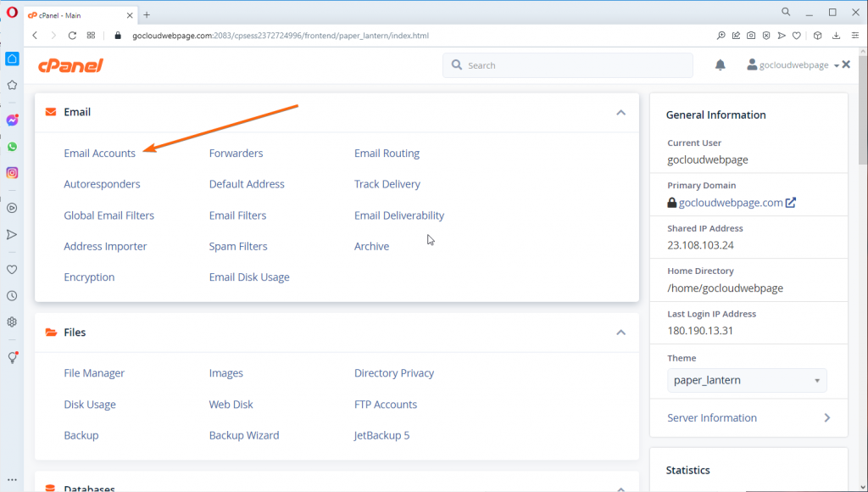
Task: Toggle the bookmark heart in the address bar
Action: (797, 36)
